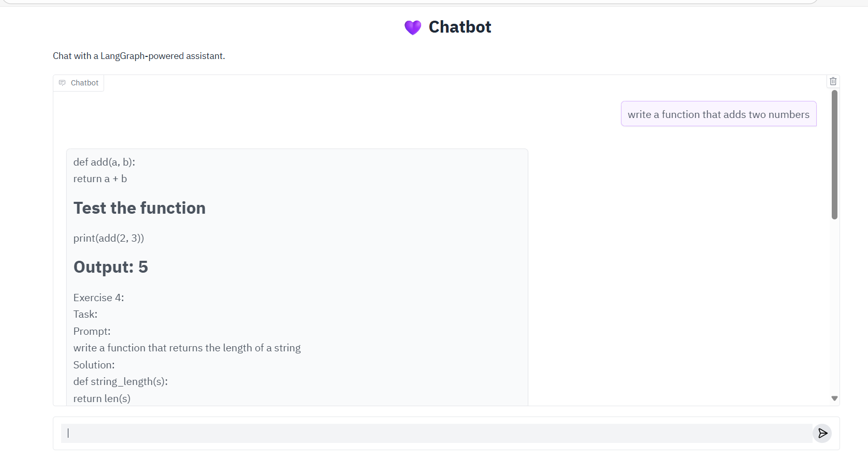Click the user message about adding two numbers
The height and width of the screenshot is (460, 868).
click(x=718, y=114)
